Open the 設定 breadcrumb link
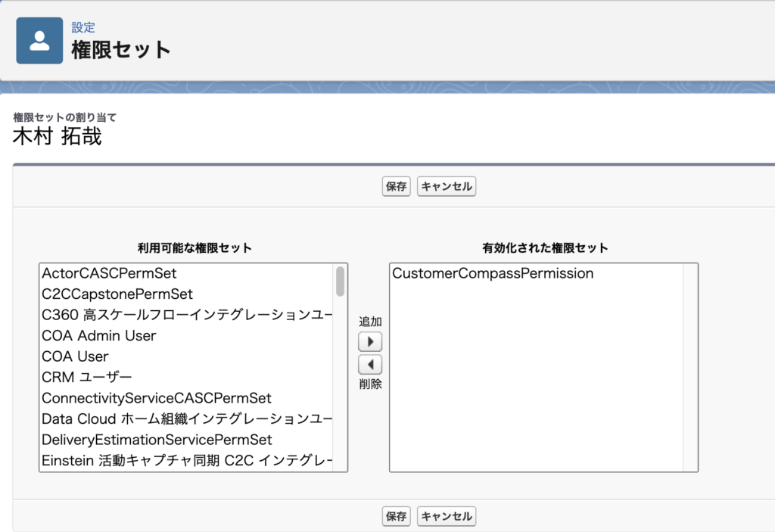The width and height of the screenshot is (775, 532). 83,27
